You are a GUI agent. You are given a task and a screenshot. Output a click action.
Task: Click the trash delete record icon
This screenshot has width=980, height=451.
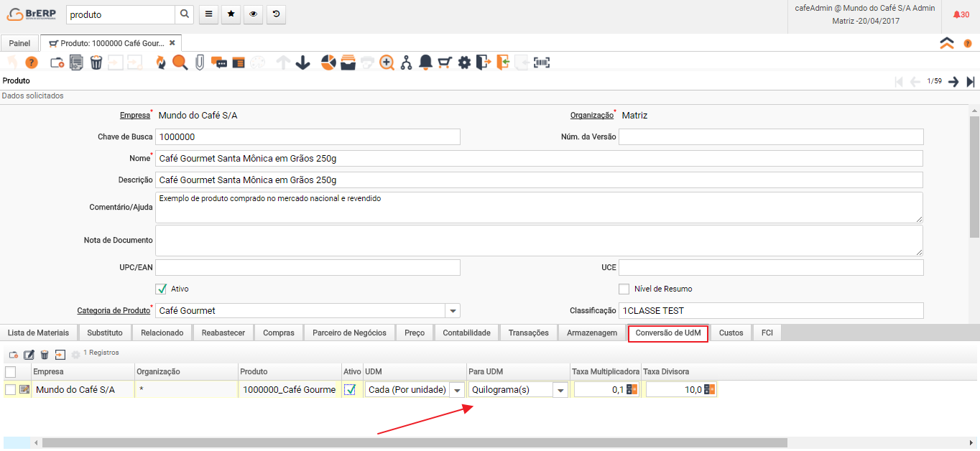96,63
